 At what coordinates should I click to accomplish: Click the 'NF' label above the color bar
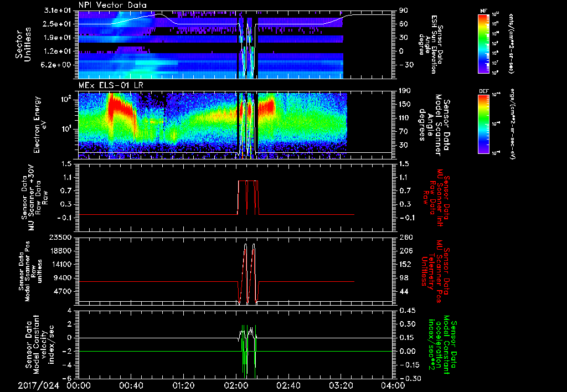pyautogui.click(x=483, y=11)
